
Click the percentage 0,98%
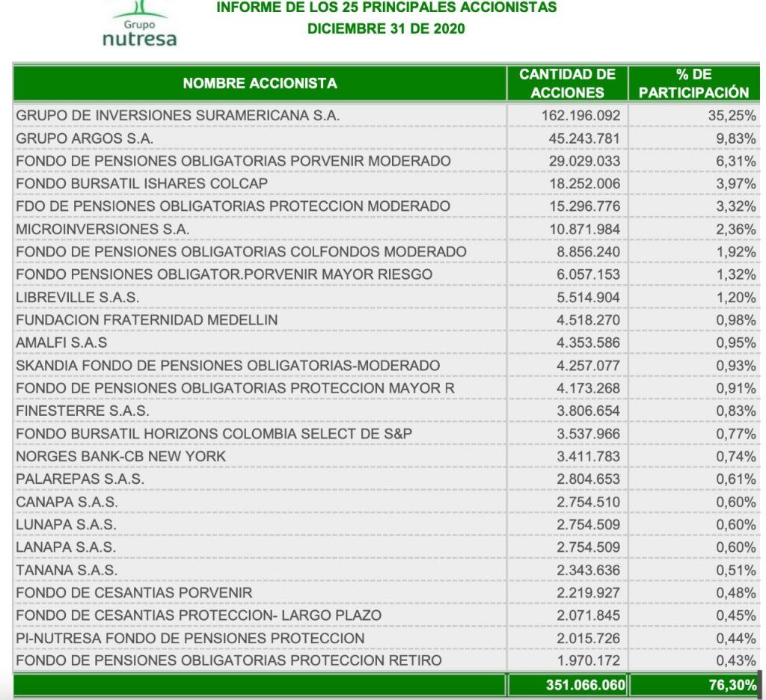[x=736, y=320]
